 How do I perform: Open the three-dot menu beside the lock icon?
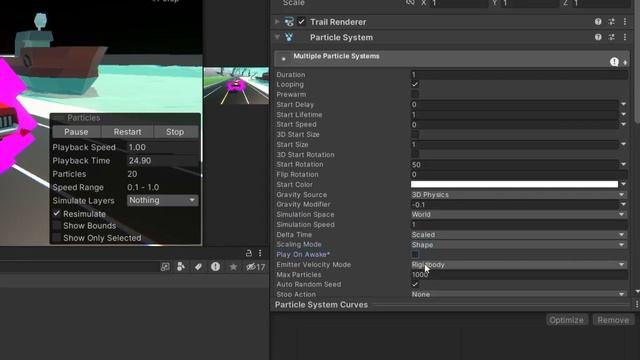tap(260, 253)
